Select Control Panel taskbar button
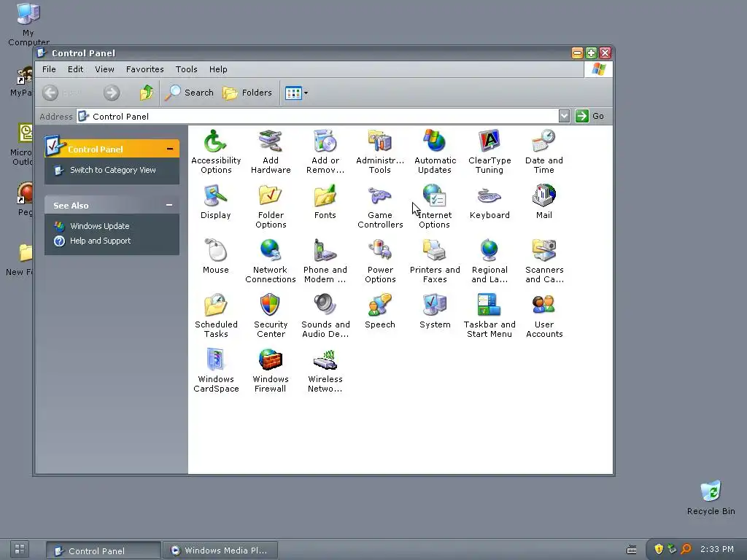Screen dimensions: 747x560 pos(104,551)
